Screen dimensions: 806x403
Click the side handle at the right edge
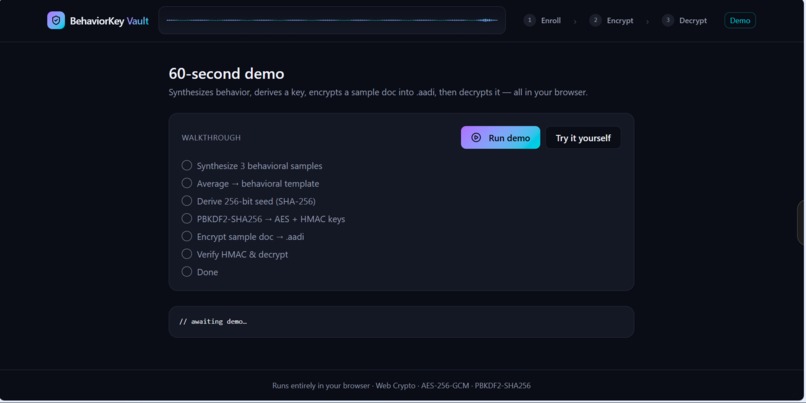click(801, 223)
